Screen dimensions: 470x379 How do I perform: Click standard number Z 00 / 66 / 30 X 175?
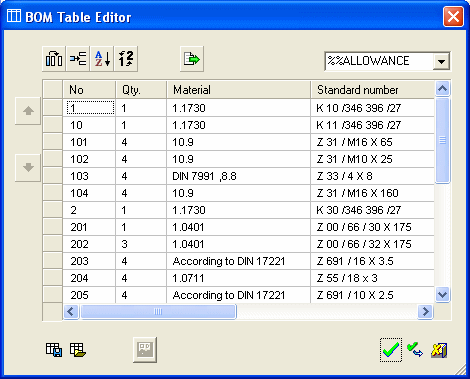point(372,227)
